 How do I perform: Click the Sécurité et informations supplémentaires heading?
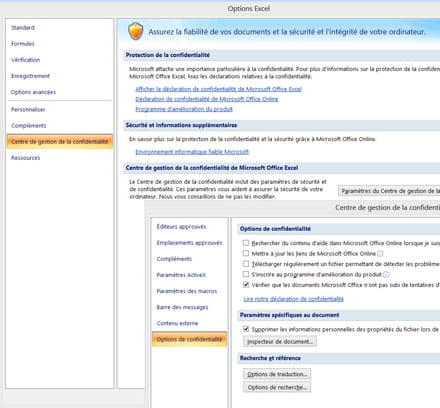pyautogui.click(x=181, y=125)
